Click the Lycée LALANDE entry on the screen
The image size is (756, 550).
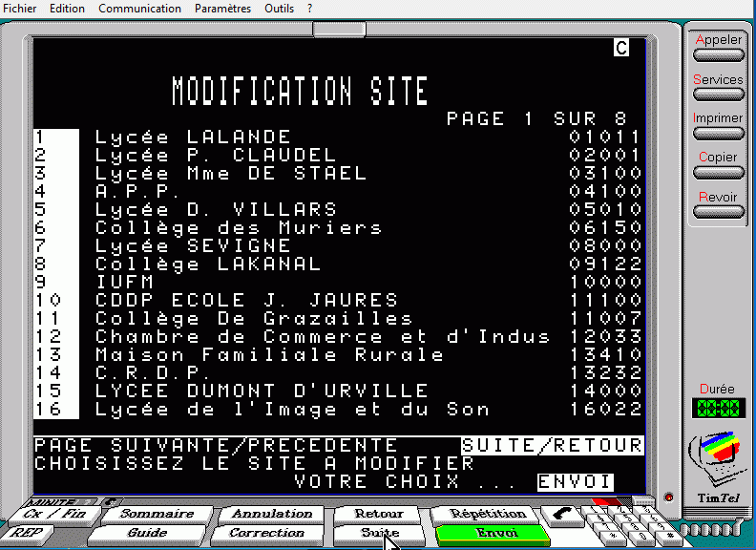pyautogui.click(x=193, y=137)
